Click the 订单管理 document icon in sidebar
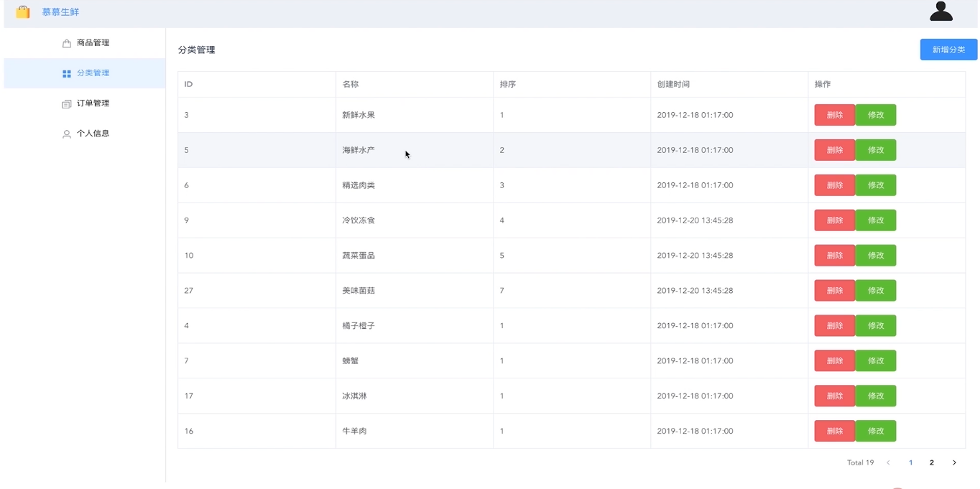980x489 pixels. pyautogui.click(x=67, y=103)
